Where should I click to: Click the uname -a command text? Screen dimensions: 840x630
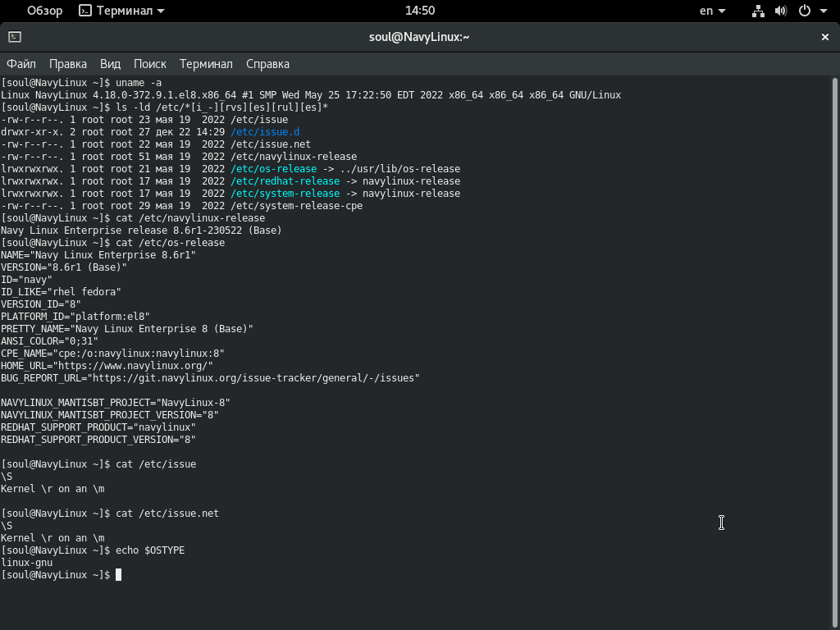pyautogui.click(x=139, y=83)
